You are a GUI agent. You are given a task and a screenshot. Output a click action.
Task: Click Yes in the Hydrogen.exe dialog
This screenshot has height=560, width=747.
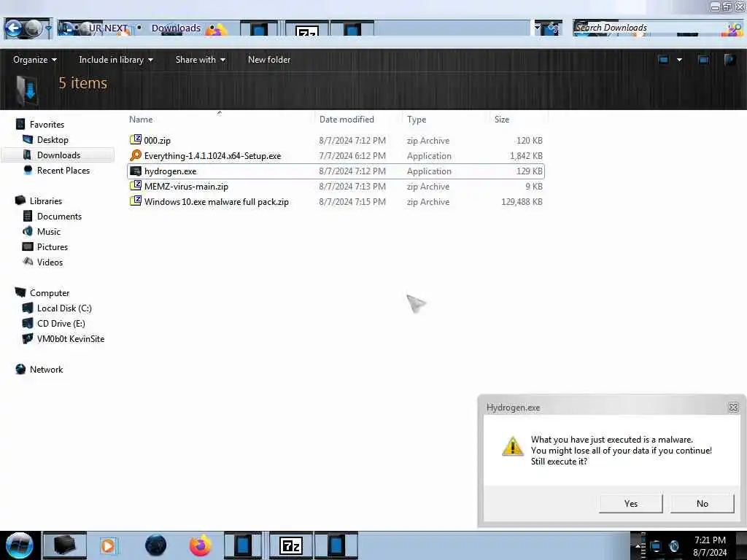[x=631, y=503]
